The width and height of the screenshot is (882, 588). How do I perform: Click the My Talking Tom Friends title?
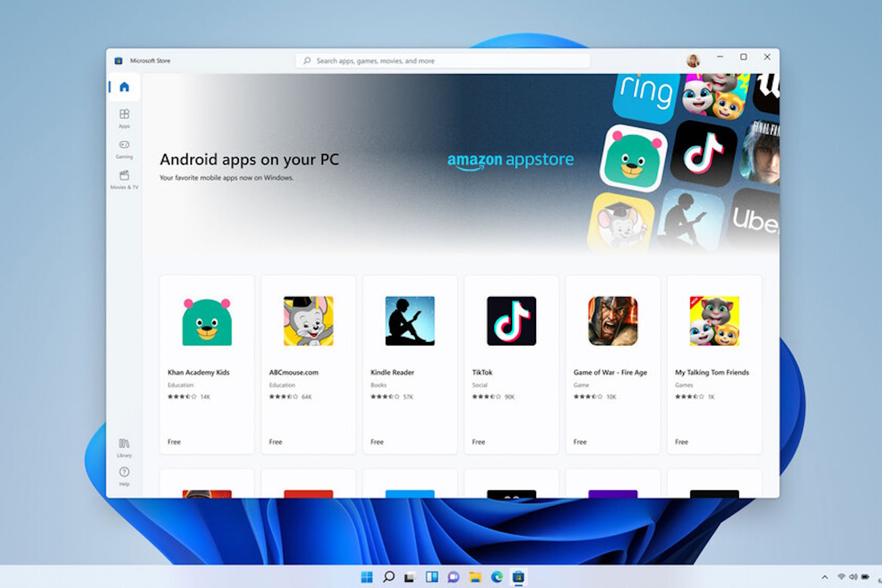[x=712, y=372]
